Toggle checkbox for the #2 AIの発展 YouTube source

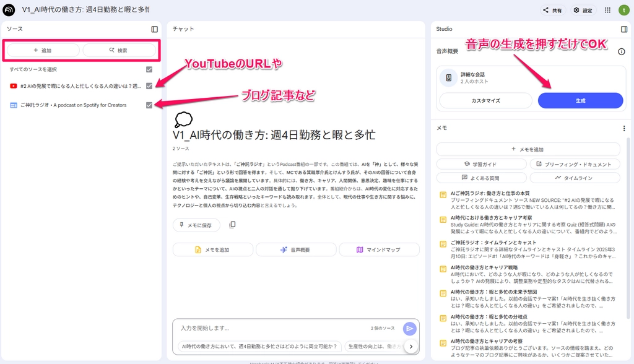(149, 86)
